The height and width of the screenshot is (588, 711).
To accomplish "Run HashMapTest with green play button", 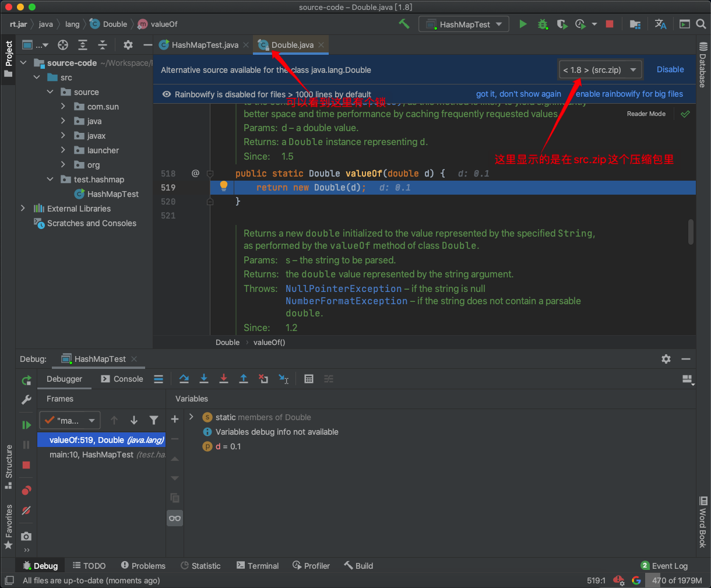I will click(523, 24).
